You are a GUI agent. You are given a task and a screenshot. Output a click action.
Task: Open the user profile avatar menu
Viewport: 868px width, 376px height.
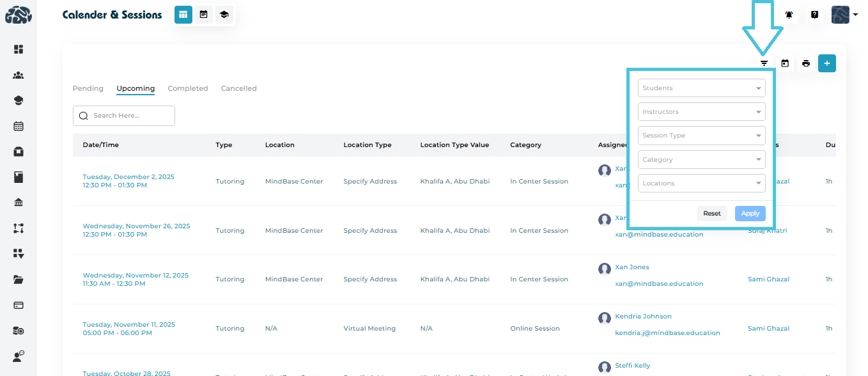(x=844, y=15)
